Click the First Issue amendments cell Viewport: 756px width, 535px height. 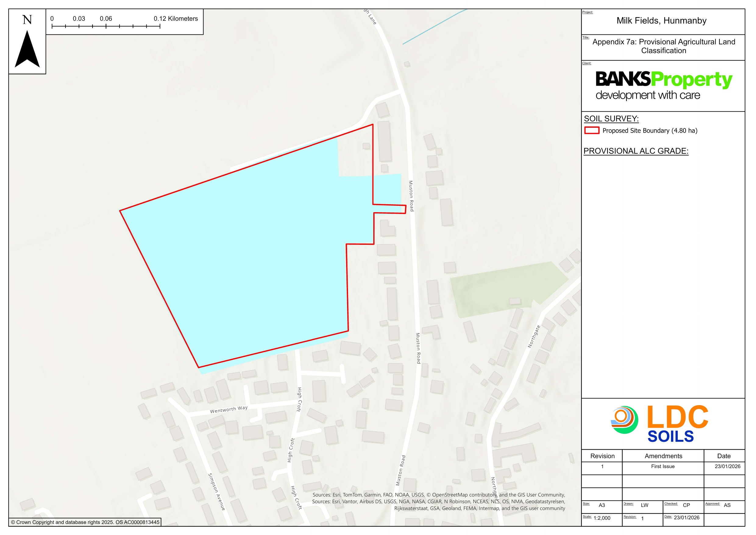[662, 466]
